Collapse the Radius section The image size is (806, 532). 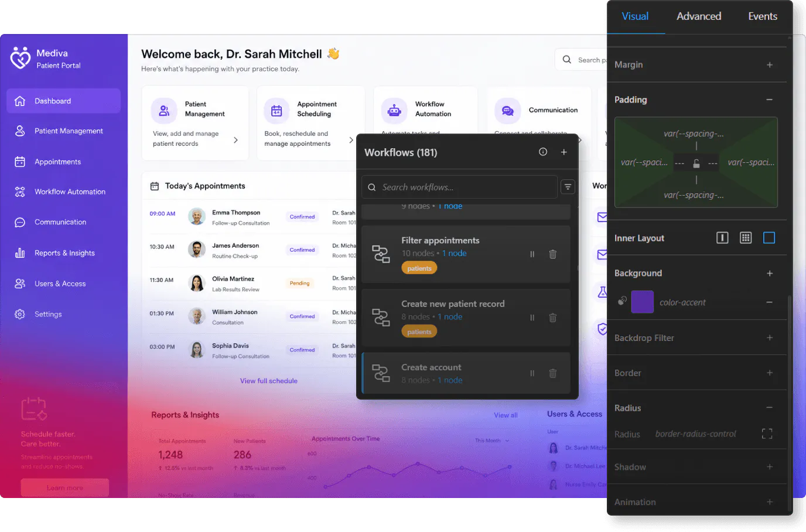[770, 408]
